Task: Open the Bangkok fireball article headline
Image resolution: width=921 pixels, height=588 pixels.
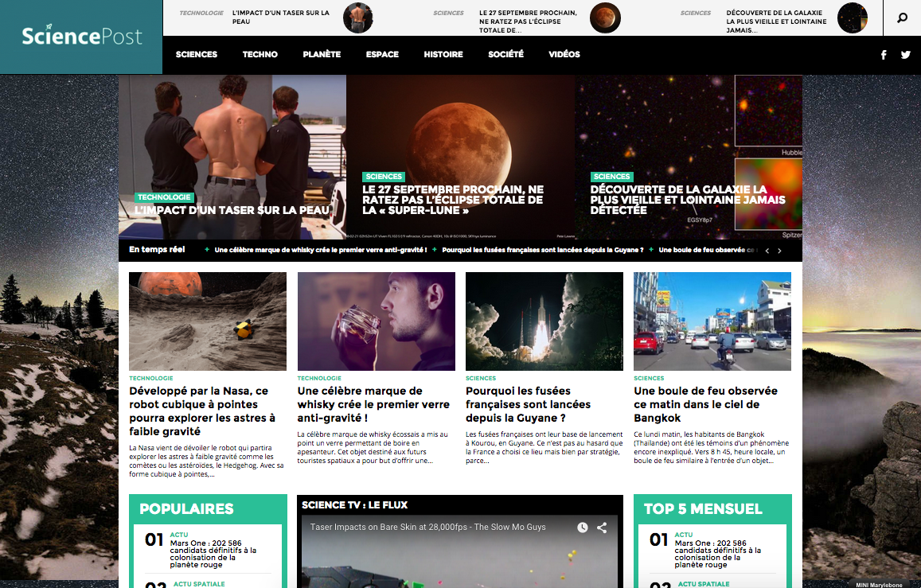Action: coord(705,404)
